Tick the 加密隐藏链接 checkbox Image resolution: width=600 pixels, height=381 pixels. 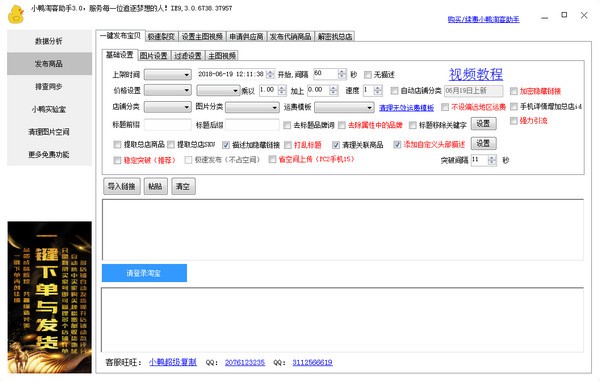[514, 91]
